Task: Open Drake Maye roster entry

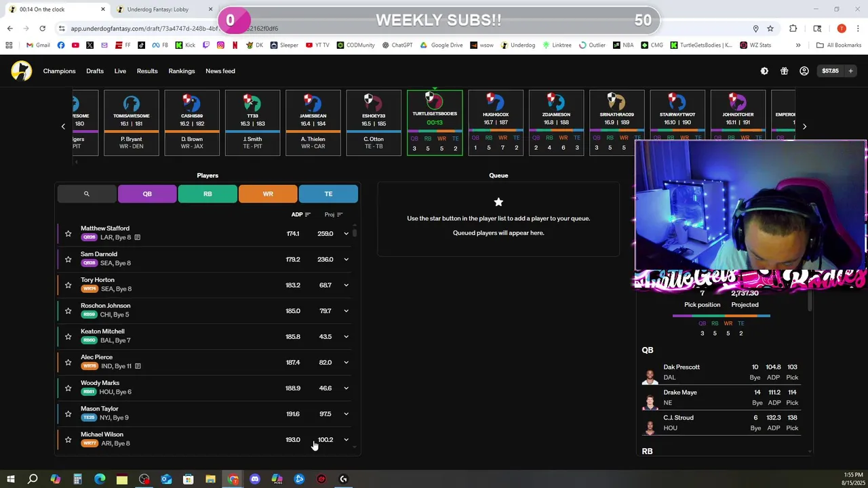Action: click(x=721, y=397)
